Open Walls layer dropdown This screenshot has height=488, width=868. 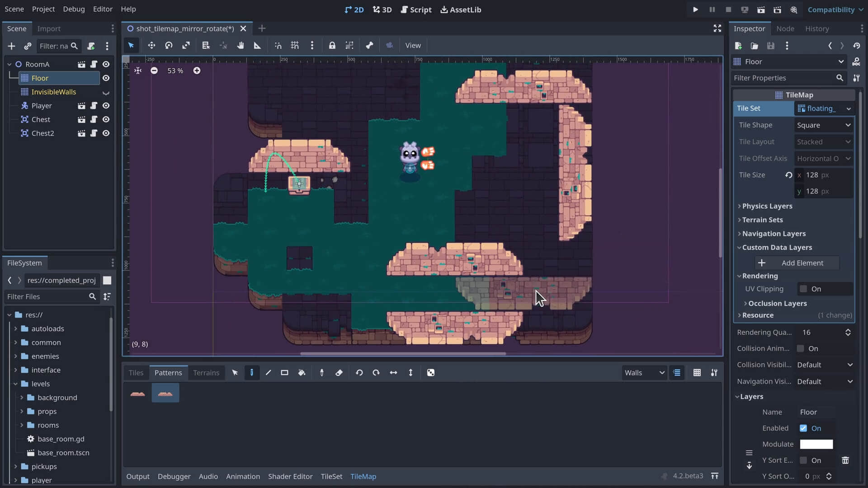pyautogui.click(x=644, y=372)
